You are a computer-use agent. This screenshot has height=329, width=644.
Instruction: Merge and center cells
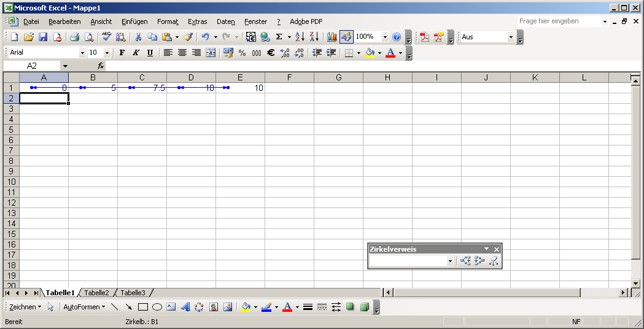click(211, 53)
